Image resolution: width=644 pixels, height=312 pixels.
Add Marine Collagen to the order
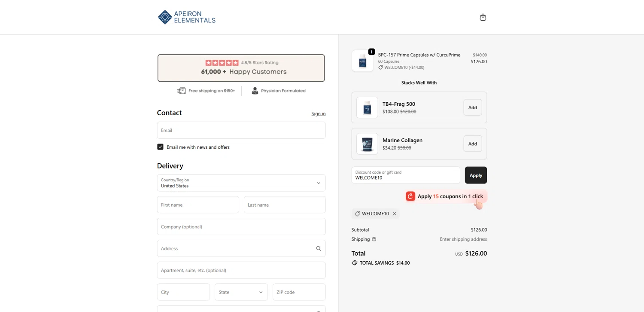(473, 144)
